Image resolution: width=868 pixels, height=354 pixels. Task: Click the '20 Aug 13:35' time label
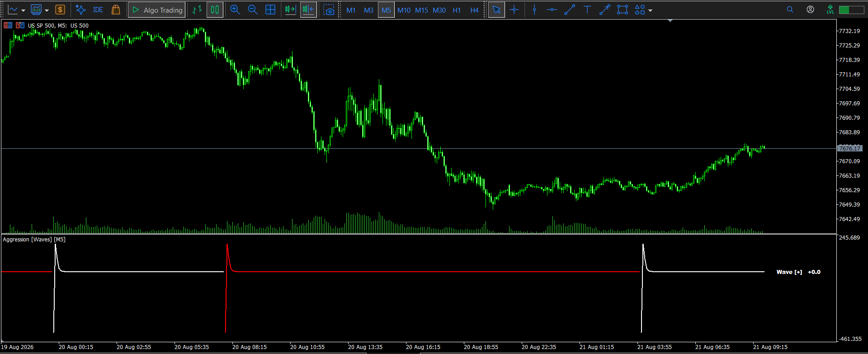click(365, 347)
